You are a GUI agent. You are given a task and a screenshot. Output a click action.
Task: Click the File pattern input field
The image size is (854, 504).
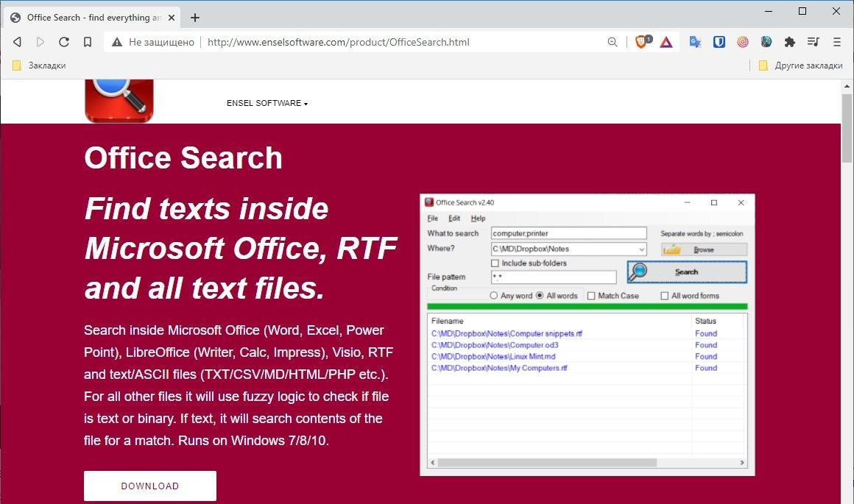(554, 277)
